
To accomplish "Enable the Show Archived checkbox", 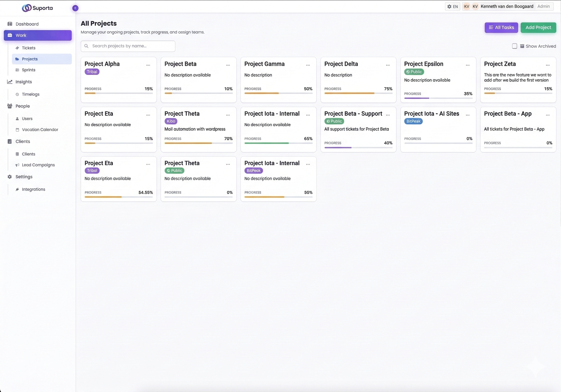I will [x=514, y=46].
